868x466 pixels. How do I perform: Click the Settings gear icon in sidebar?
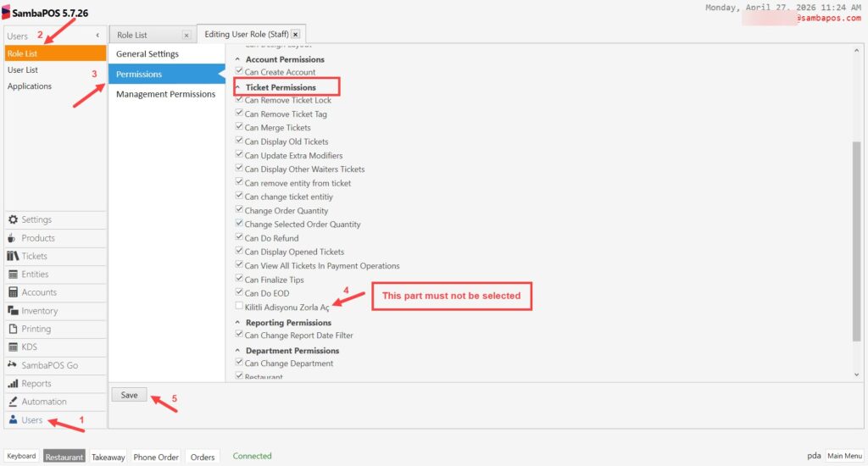tap(13, 220)
